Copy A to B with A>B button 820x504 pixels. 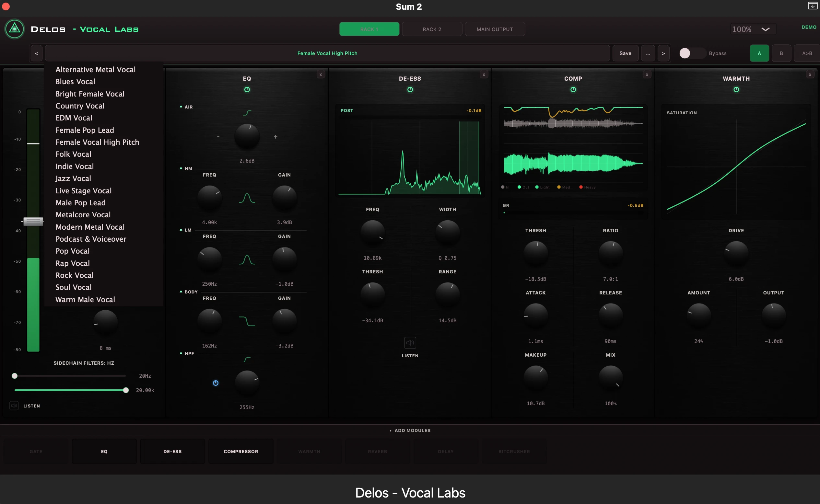click(807, 53)
